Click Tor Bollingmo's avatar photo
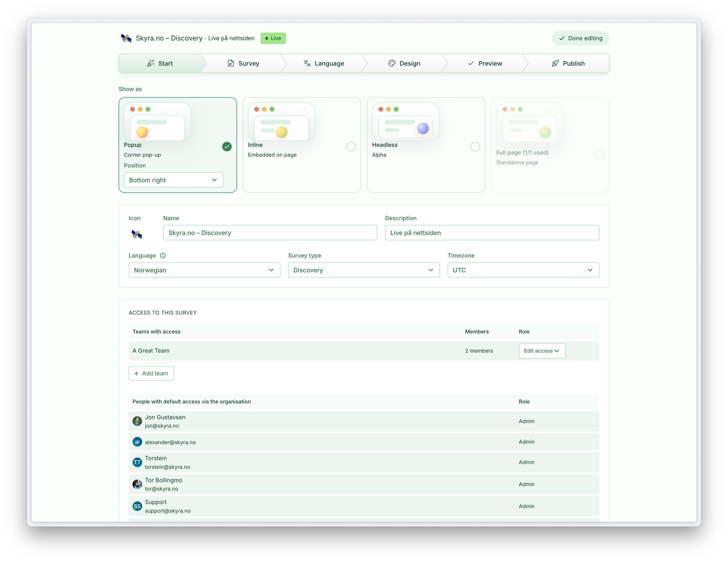Screen dimensions: 728x562 coord(137,484)
